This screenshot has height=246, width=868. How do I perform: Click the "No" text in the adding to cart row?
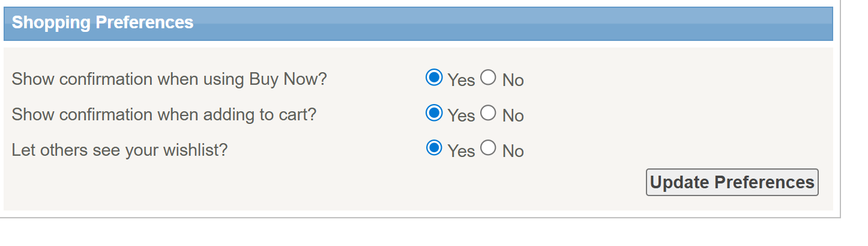click(513, 115)
